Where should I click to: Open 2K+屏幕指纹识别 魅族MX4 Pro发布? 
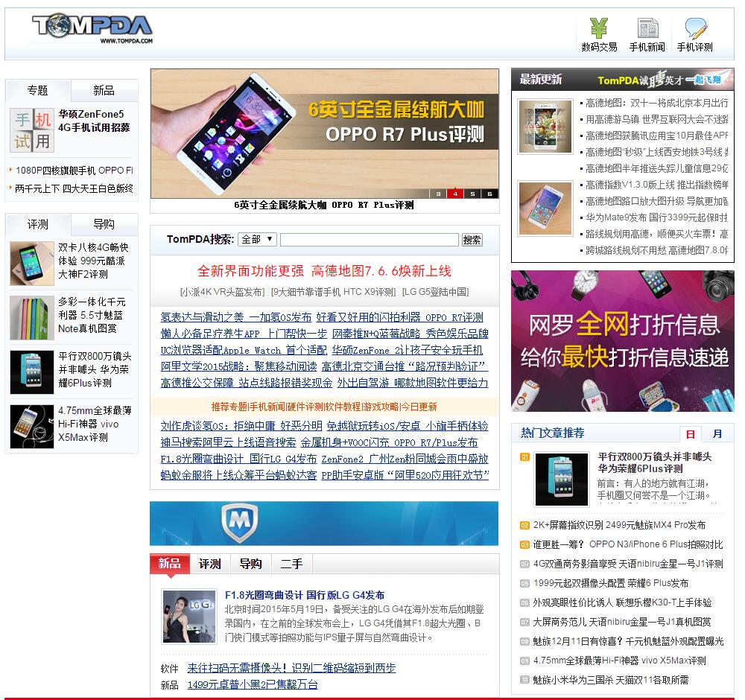[x=619, y=525]
